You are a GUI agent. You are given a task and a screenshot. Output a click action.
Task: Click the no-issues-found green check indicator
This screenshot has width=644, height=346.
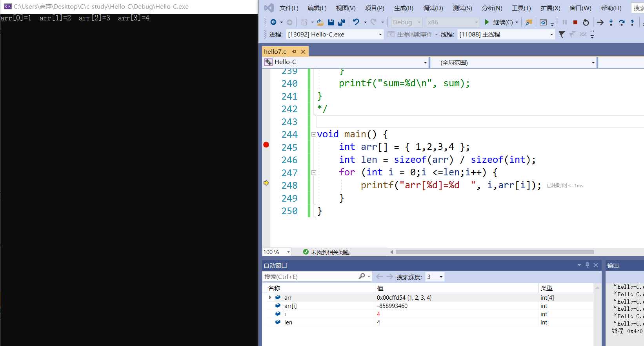306,252
